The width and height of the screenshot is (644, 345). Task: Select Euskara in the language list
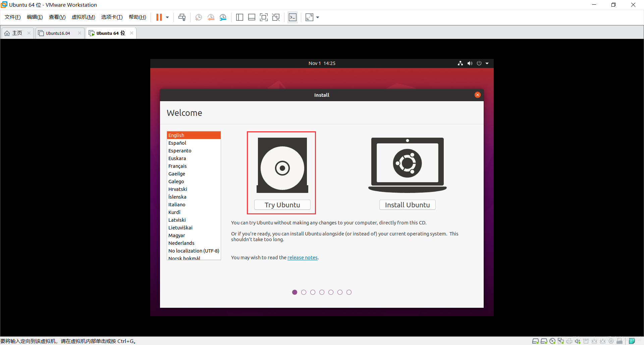click(x=194, y=158)
